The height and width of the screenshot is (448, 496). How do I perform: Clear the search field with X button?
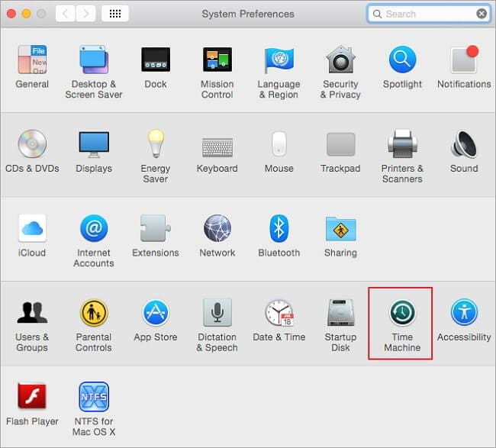click(482, 14)
